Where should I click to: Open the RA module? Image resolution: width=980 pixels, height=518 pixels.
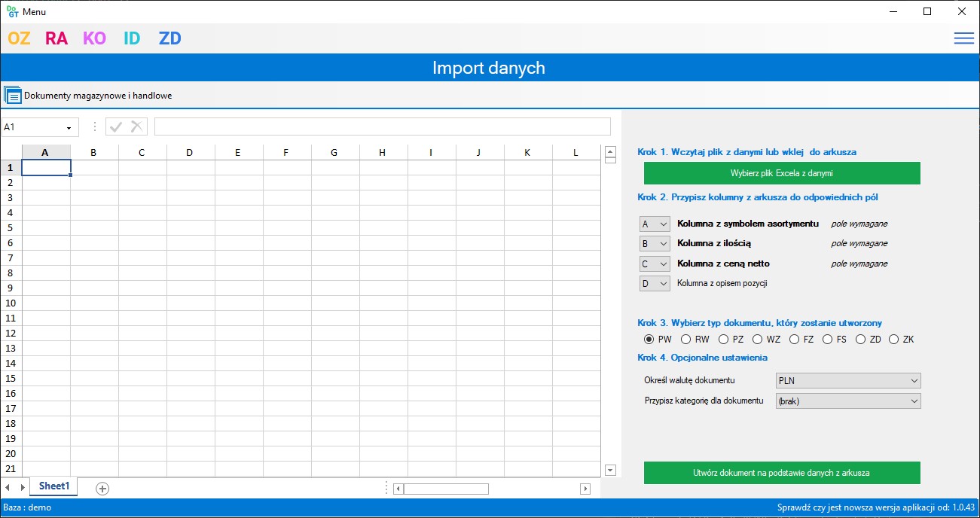56,38
